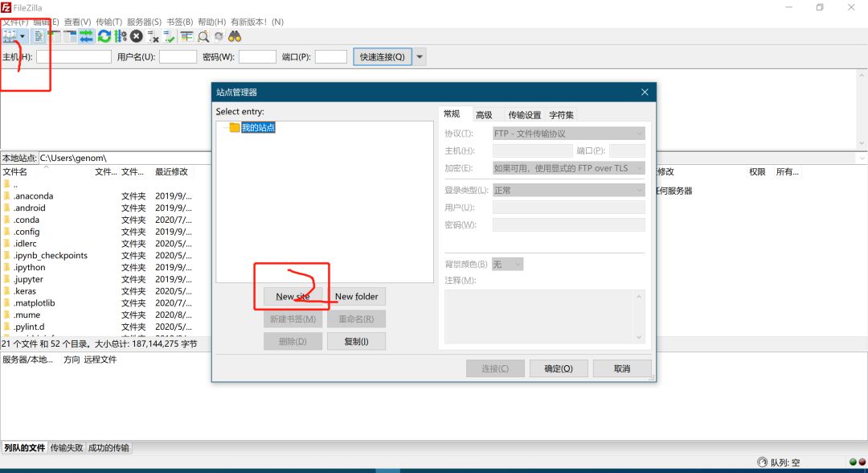Viewport: 868px width, 473px height.
Task: Toggle the message log display icon
Action: [x=39, y=36]
